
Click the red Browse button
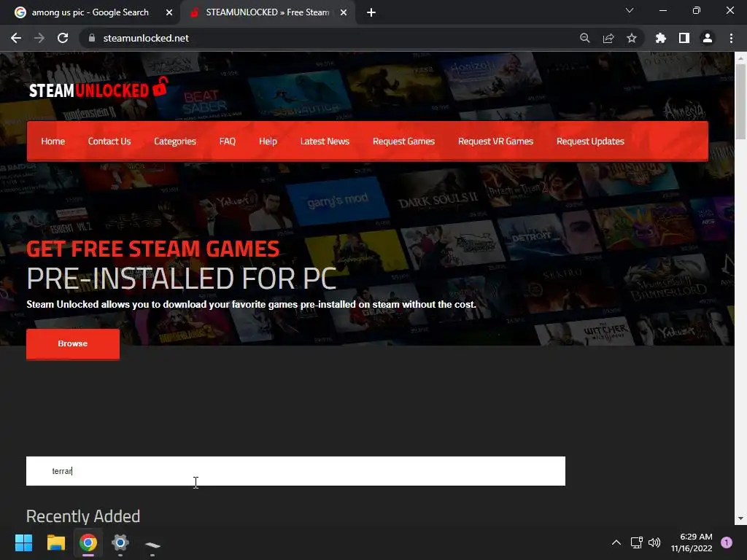73,344
